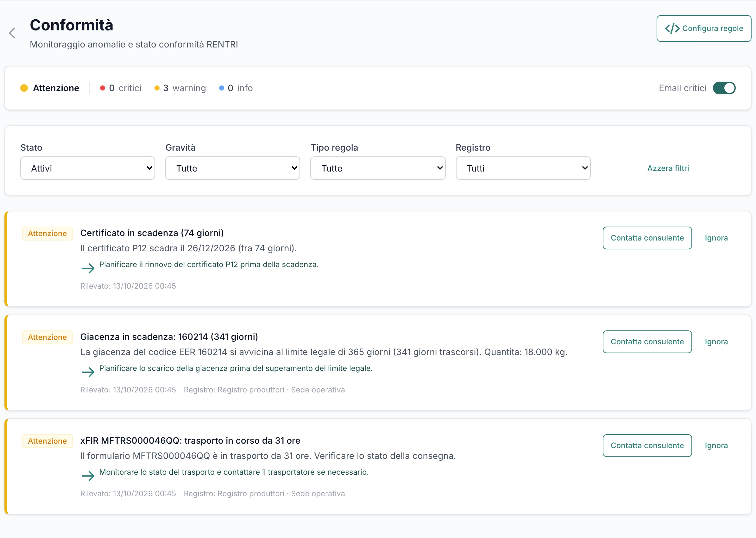Screen dimensions: 756x538
Task: Click the Attenzione badge on the giacenza alert
Action: point(47,337)
